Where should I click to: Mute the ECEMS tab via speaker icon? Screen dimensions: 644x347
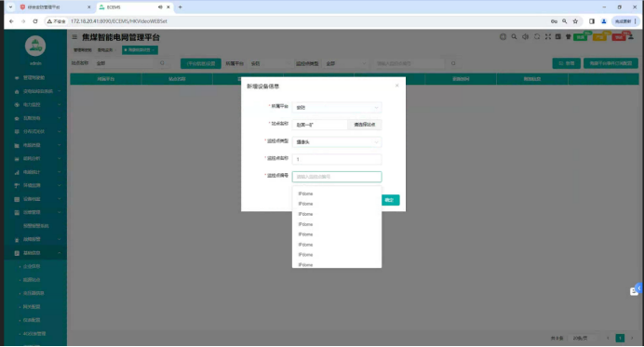(x=160, y=7)
